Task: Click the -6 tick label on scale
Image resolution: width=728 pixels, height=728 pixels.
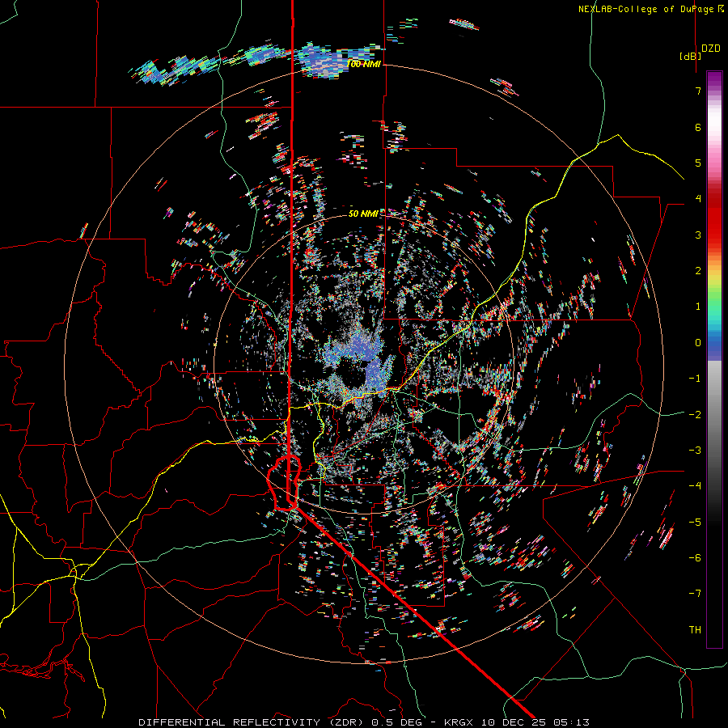Action: [x=695, y=558]
